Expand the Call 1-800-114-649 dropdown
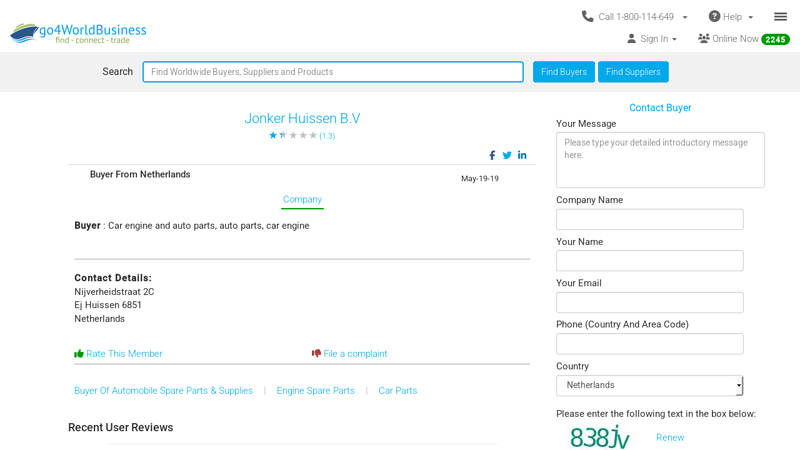 (x=685, y=17)
